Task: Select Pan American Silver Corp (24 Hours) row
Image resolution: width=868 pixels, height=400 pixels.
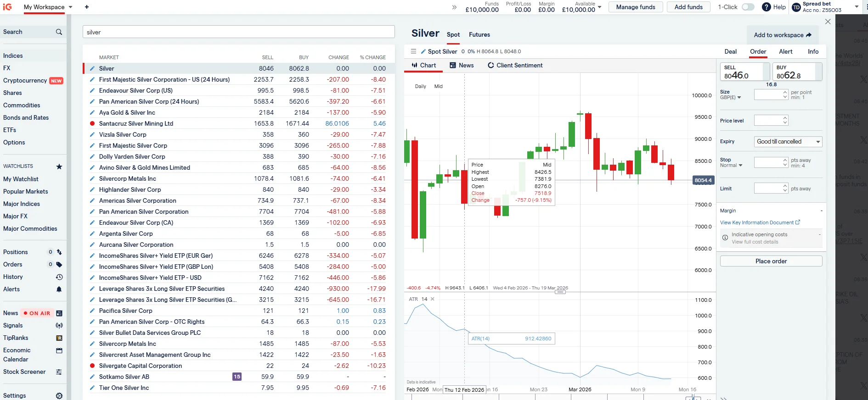Action: [238, 101]
